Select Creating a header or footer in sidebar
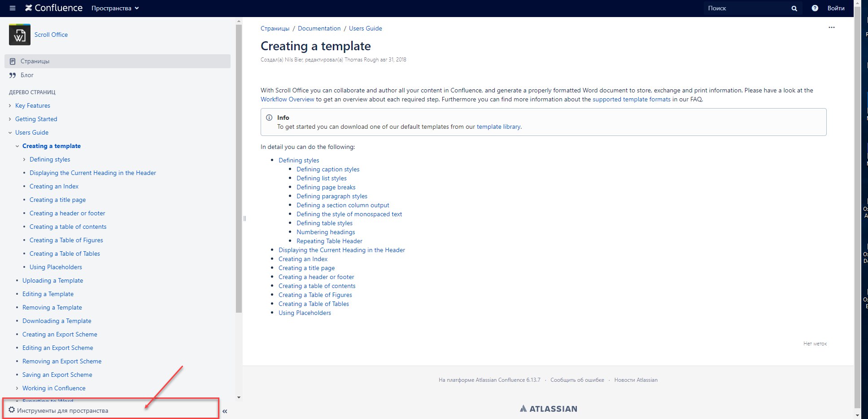The image size is (868, 419). [67, 213]
